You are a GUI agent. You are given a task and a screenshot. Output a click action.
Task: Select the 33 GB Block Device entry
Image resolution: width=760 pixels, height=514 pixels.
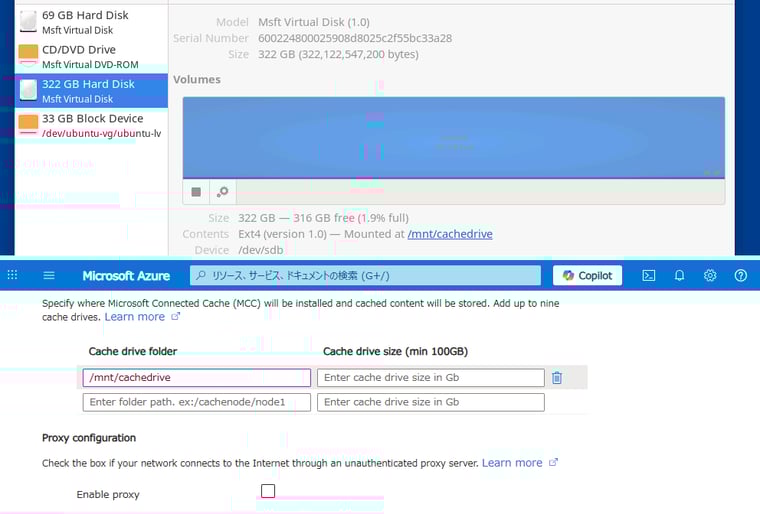tap(91, 125)
